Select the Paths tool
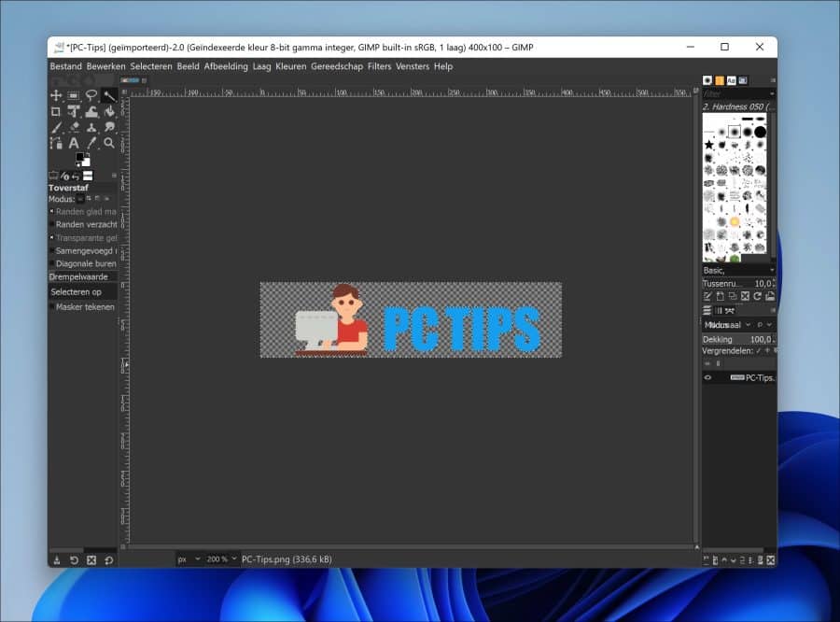Image resolution: width=840 pixels, height=622 pixels. pos(56,143)
